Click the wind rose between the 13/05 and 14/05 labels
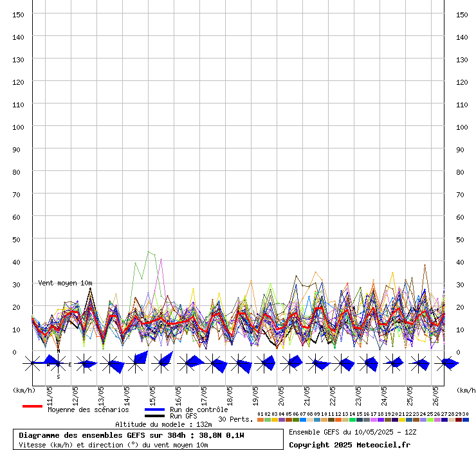 [111, 363]
